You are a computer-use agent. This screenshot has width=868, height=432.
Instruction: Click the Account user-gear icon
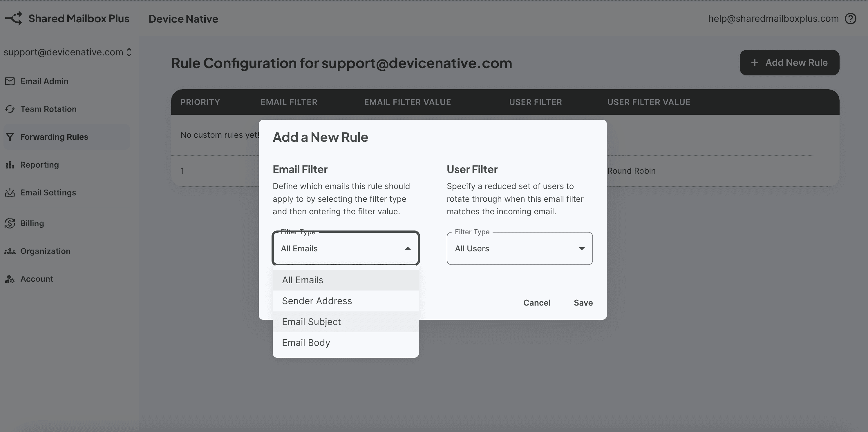pos(10,279)
